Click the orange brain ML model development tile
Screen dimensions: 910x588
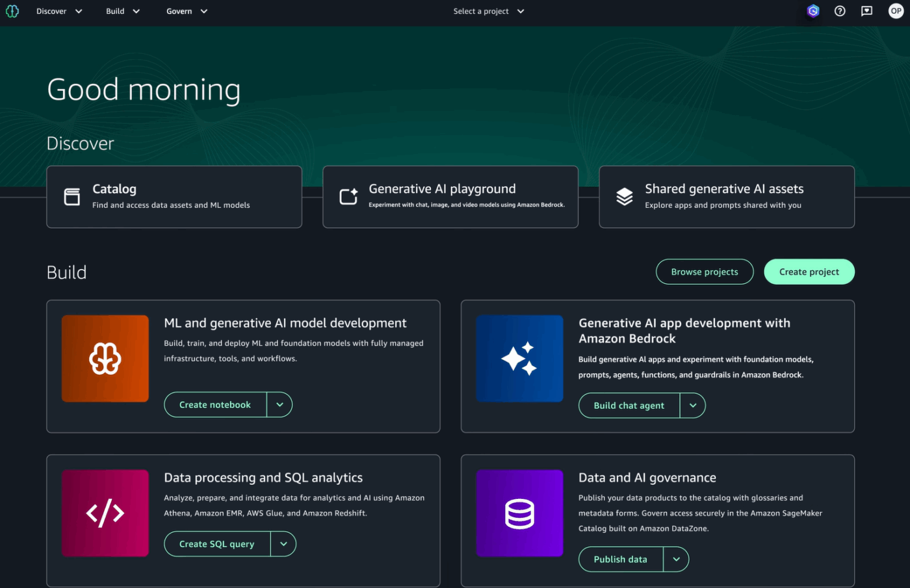point(105,359)
